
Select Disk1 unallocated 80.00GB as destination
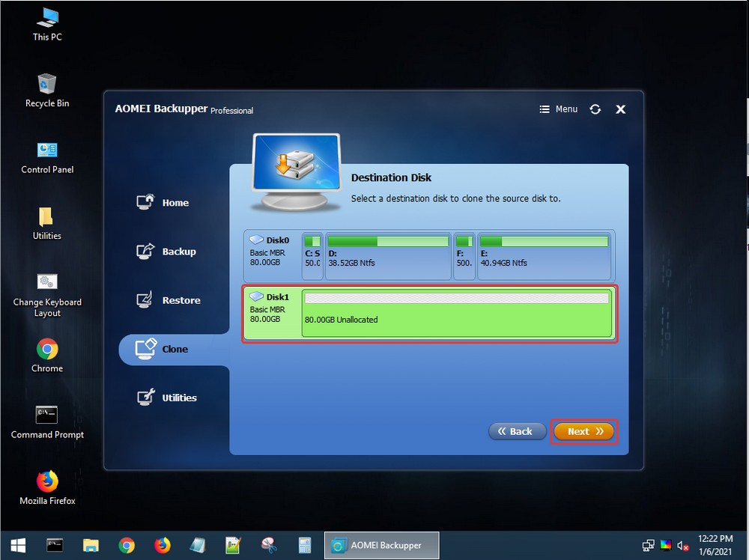pyautogui.click(x=455, y=313)
